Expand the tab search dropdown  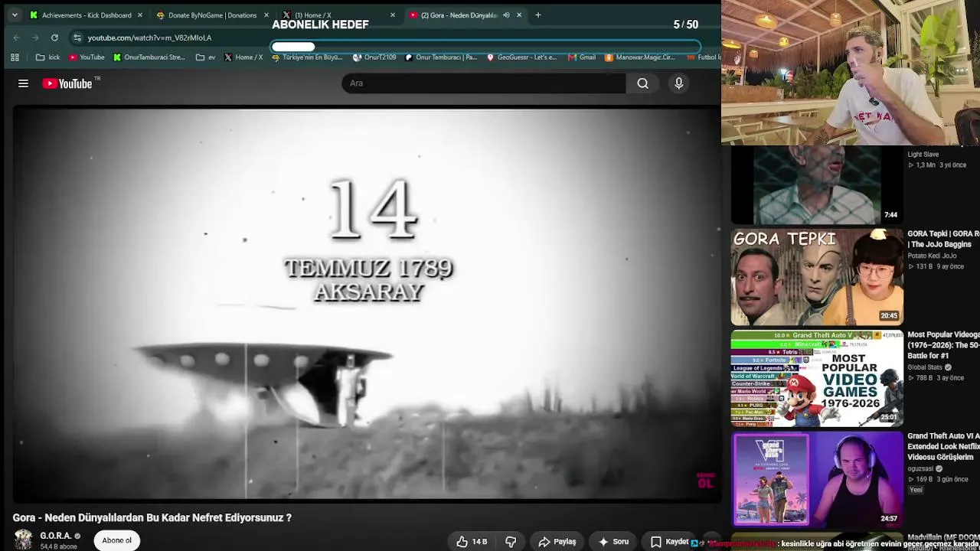[15, 15]
